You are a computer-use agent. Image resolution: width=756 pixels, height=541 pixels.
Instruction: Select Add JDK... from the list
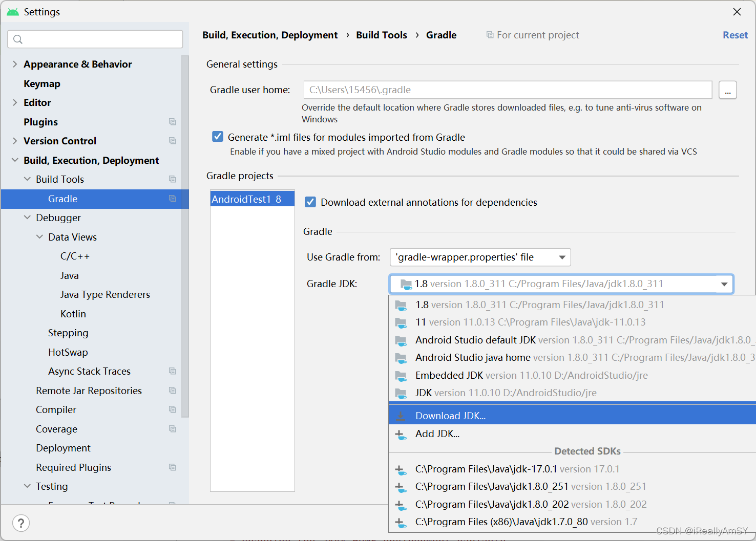point(572,434)
